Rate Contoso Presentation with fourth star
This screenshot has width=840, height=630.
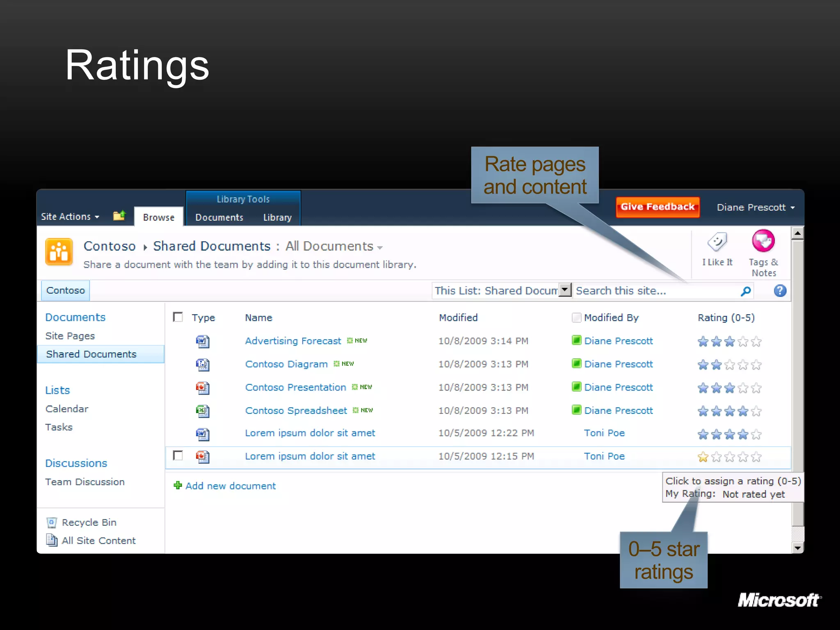743,388
